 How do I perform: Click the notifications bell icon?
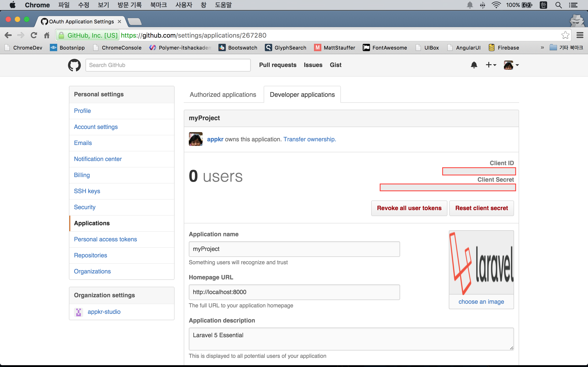point(474,65)
